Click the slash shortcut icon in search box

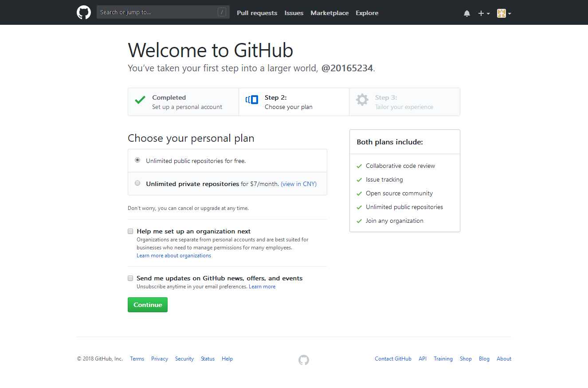[x=222, y=12]
